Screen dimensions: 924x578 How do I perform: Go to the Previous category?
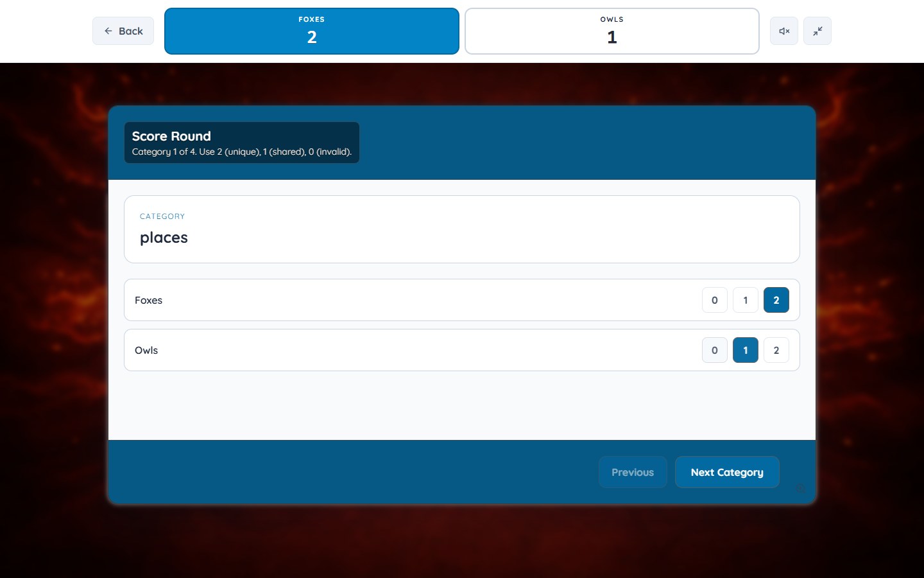633,472
